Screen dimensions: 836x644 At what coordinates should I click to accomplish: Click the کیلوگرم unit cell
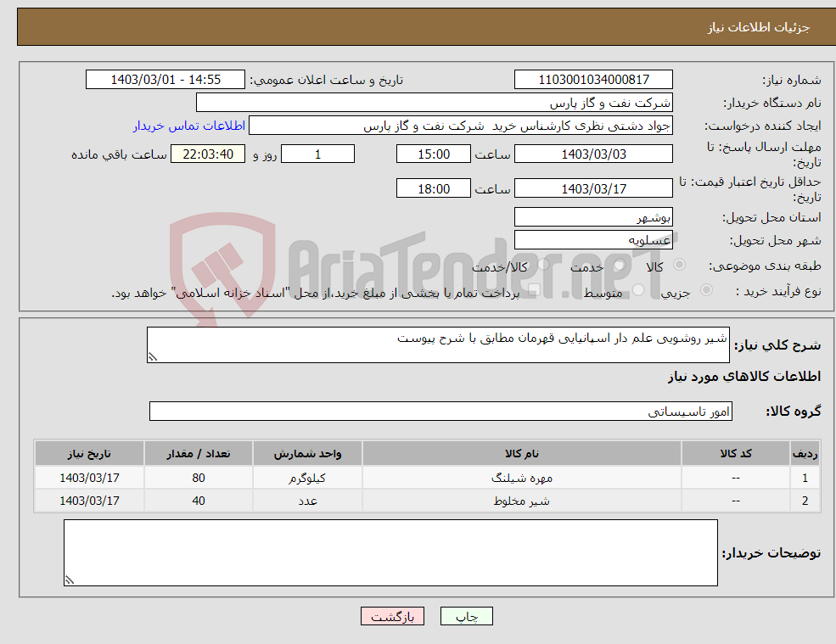point(307,478)
